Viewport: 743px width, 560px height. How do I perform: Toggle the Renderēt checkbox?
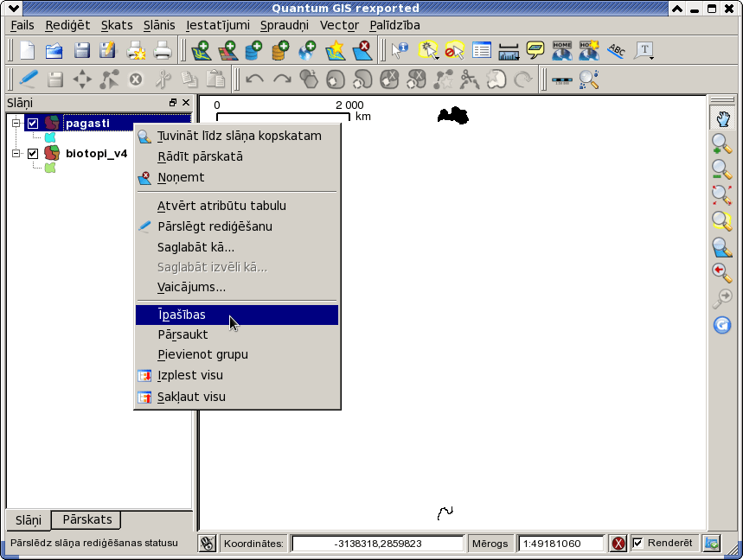pyautogui.click(x=637, y=543)
